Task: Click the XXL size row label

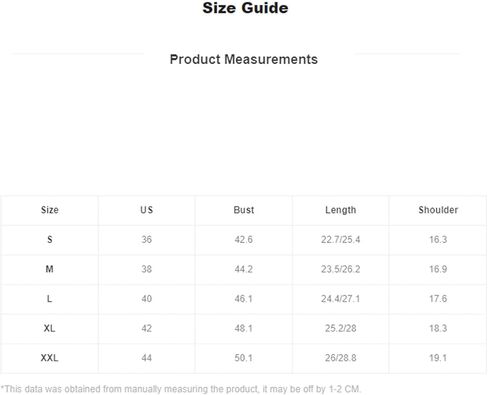Action: (49, 358)
